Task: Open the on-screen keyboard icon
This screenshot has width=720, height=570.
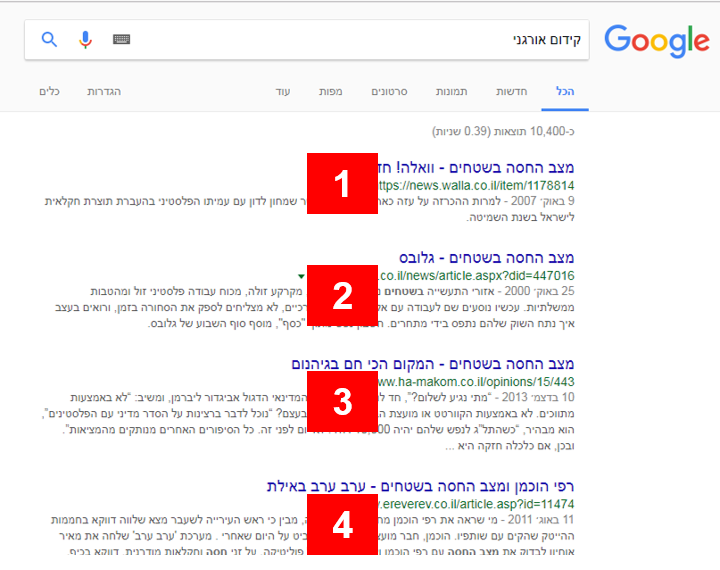Action: (121, 40)
